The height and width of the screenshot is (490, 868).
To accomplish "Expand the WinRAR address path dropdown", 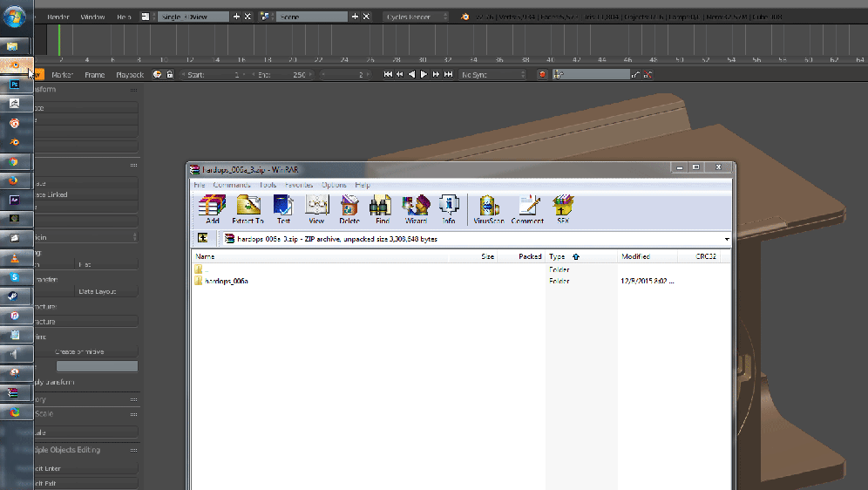I will pyautogui.click(x=726, y=239).
